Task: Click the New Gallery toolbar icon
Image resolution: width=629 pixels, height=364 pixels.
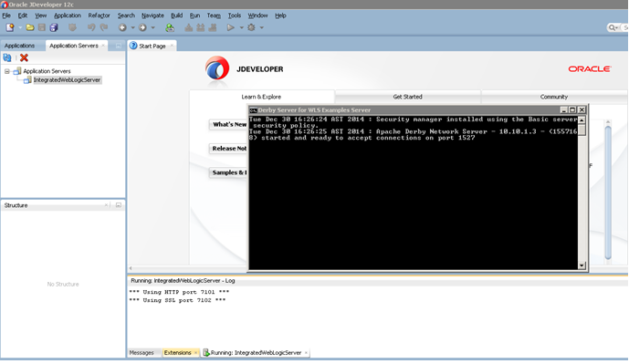Action: 10,27
